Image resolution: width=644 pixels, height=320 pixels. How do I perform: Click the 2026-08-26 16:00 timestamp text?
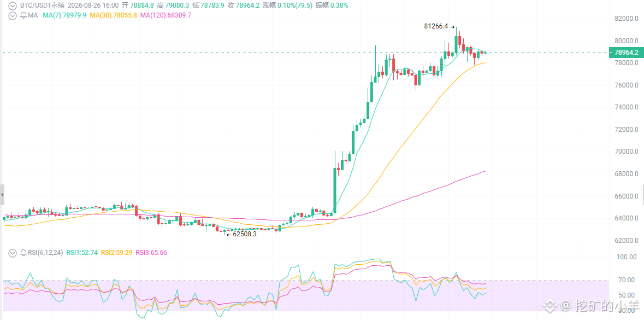coord(93,6)
